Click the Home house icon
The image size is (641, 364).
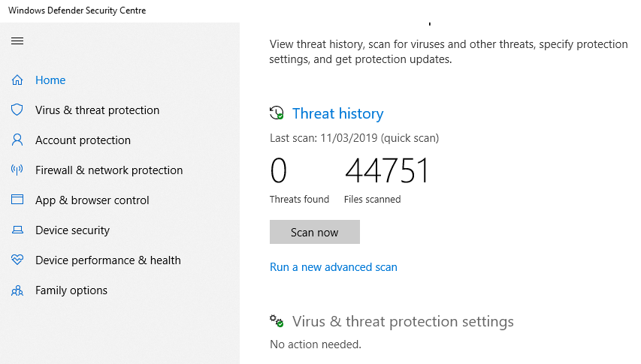coord(17,80)
